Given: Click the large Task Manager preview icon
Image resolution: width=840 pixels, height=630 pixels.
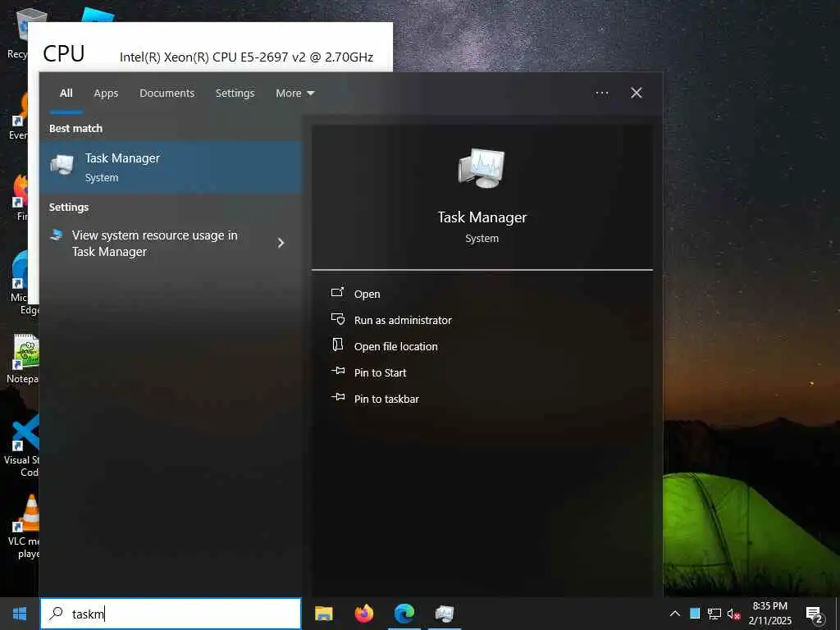Looking at the screenshot, I should [482, 168].
